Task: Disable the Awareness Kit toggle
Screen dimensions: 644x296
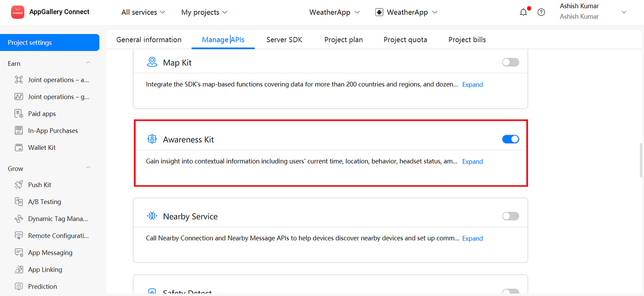Action: coord(511,139)
